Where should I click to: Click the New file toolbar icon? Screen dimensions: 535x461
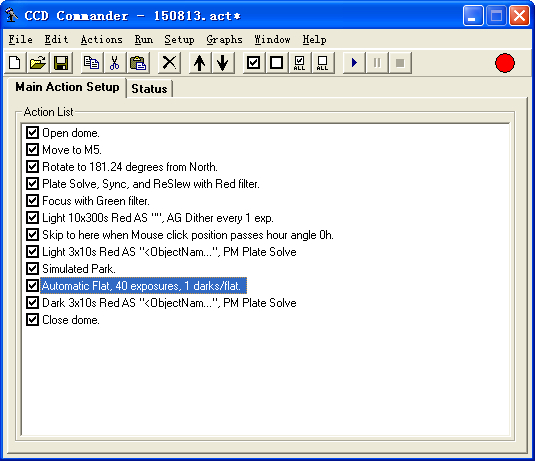coord(15,63)
